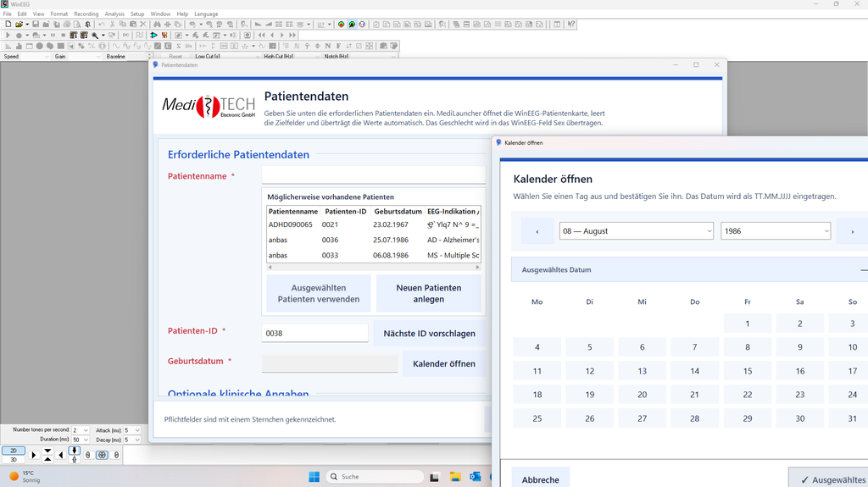Select patient row with ID 0036
868x487 pixels.
point(374,241)
